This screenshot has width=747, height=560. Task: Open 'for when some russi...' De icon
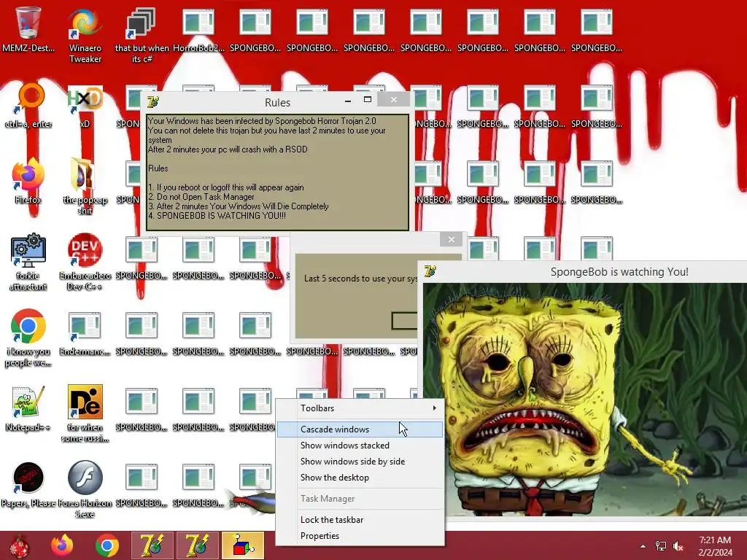(x=85, y=414)
